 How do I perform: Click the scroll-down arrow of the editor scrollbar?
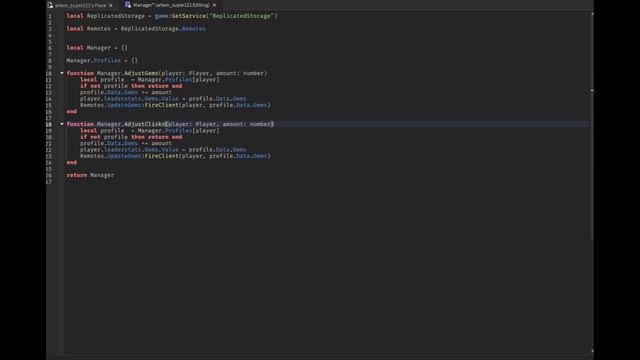click(592, 351)
